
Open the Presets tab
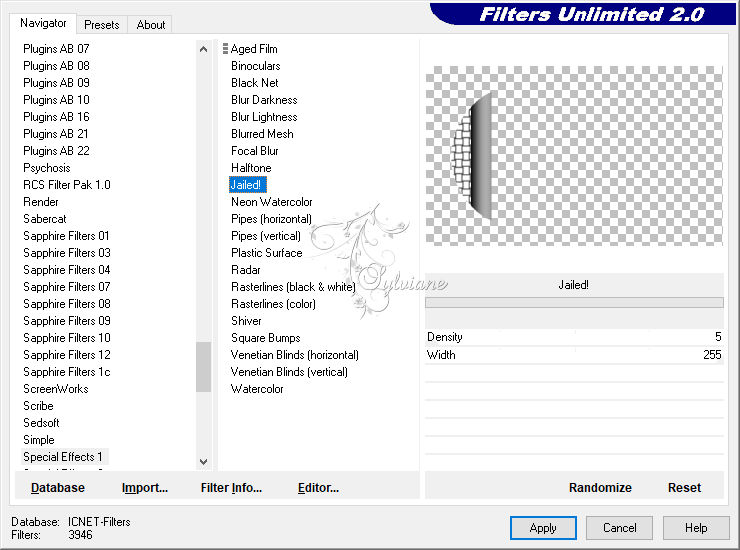pyautogui.click(x=101, y=25)
